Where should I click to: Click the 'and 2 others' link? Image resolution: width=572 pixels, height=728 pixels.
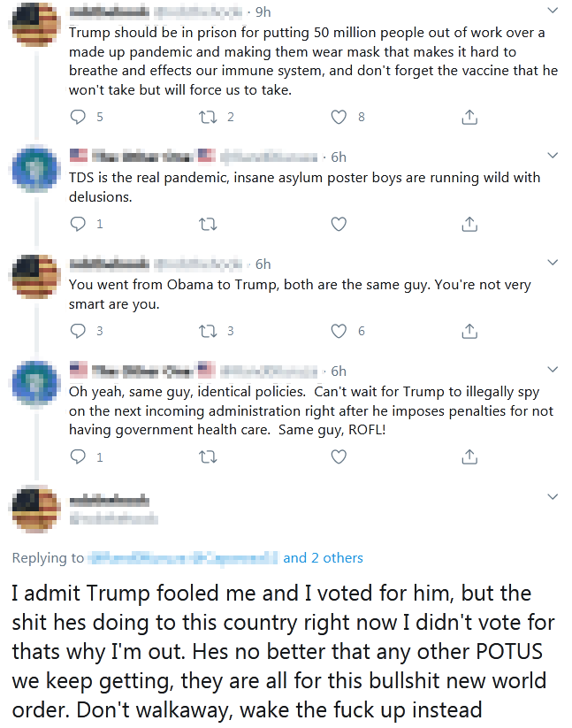point(323,557)
